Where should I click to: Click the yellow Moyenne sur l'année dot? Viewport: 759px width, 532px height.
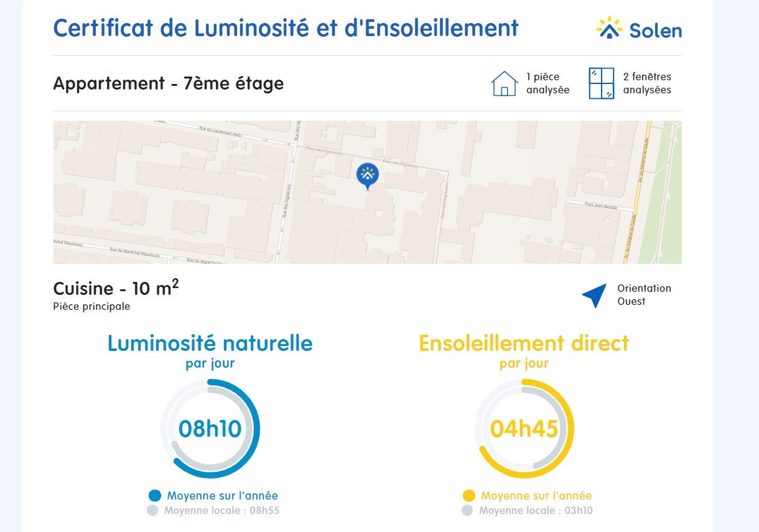pos(469,496)
